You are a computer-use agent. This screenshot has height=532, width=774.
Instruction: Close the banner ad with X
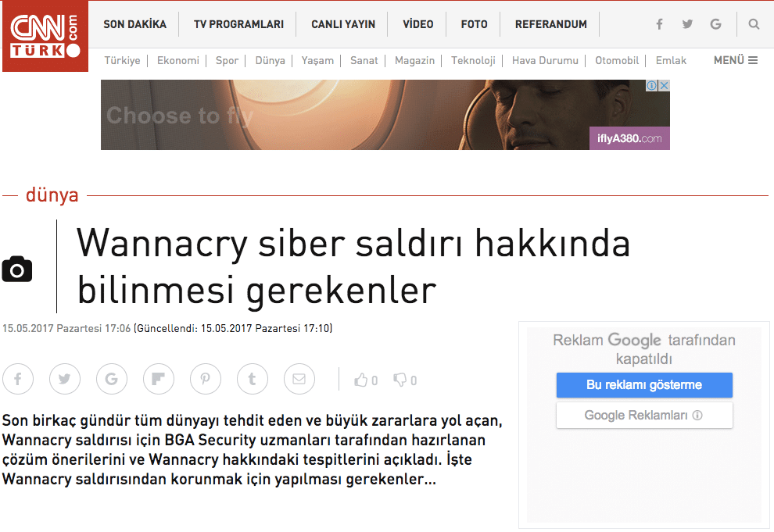665,85
